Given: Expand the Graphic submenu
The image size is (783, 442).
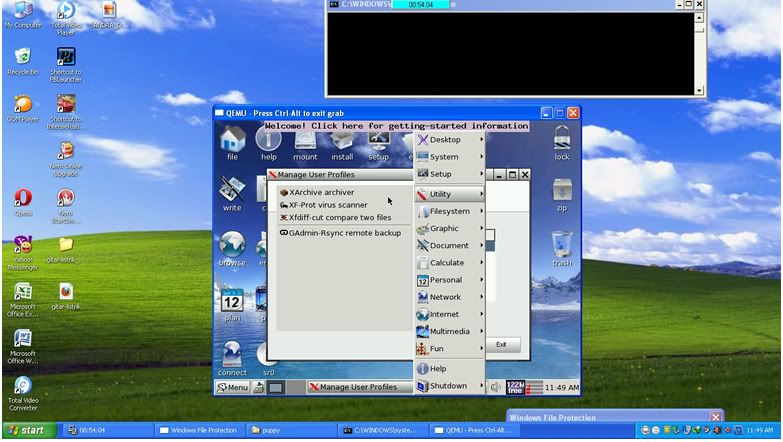Looking at the screenshot, I should [x=450, y=228].
